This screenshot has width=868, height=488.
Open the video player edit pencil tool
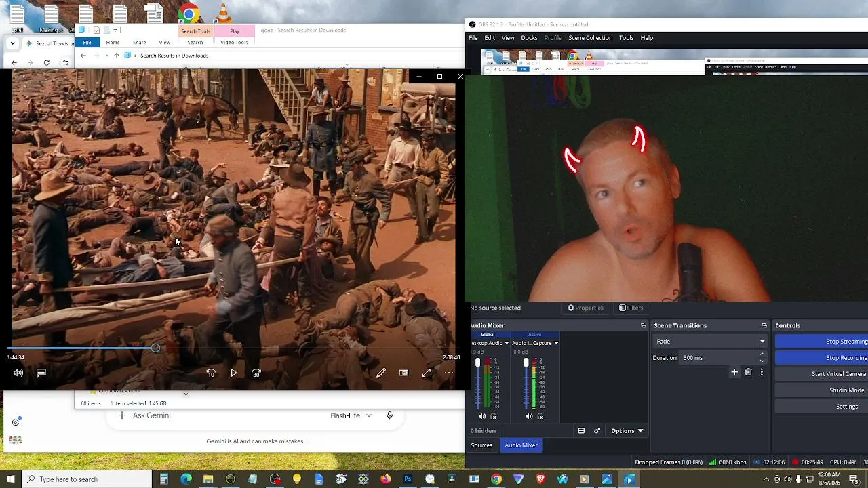click(x=381, y=373)
